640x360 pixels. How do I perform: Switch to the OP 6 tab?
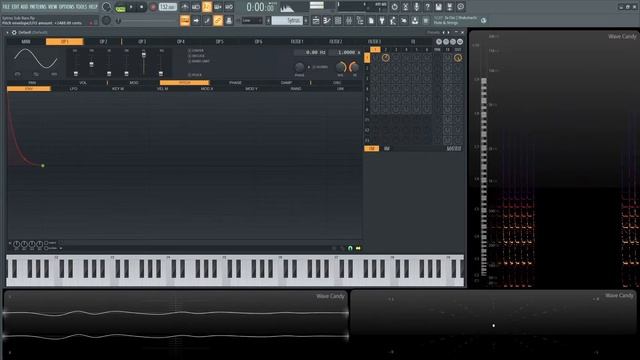coord(258,42)
